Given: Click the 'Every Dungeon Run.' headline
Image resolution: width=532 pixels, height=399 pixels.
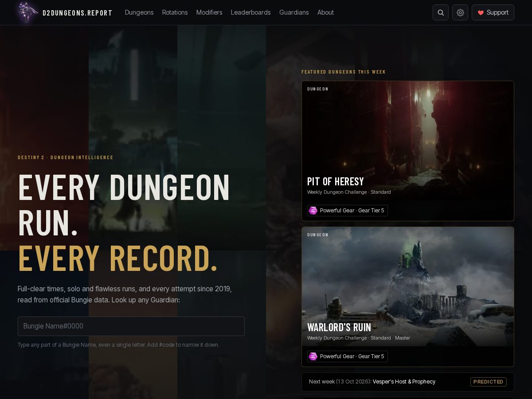Looking at the screenshot, I should coord(124,205).
